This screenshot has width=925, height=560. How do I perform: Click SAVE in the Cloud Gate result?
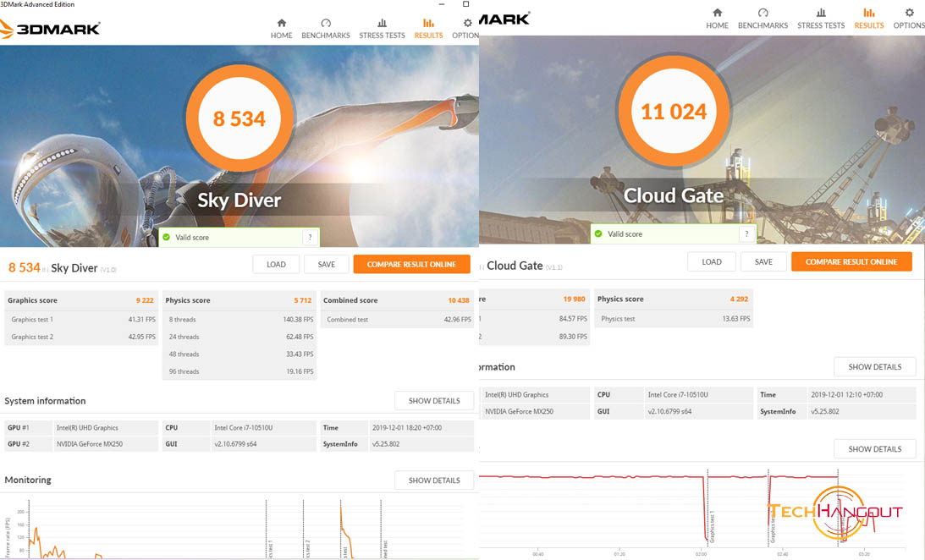click(763, 261)
